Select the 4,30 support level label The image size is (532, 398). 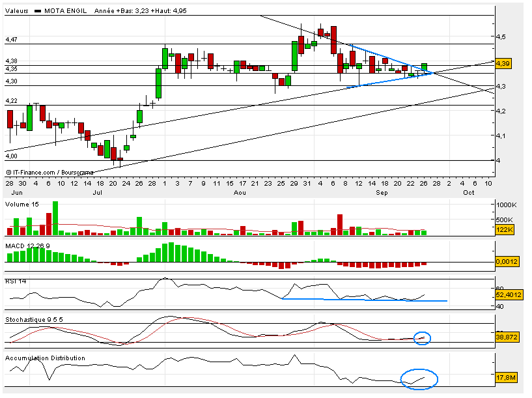11,81
